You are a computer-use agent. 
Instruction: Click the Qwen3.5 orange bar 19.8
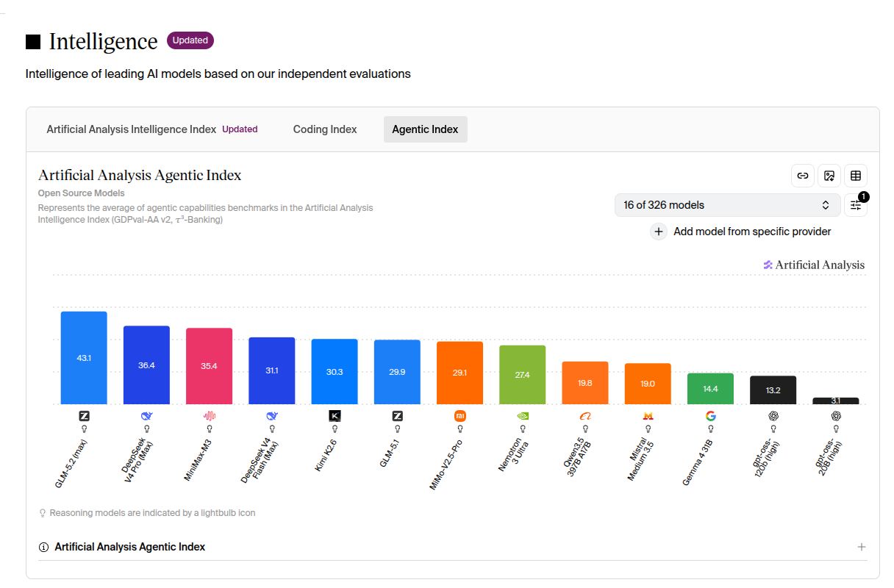[585, 383]
